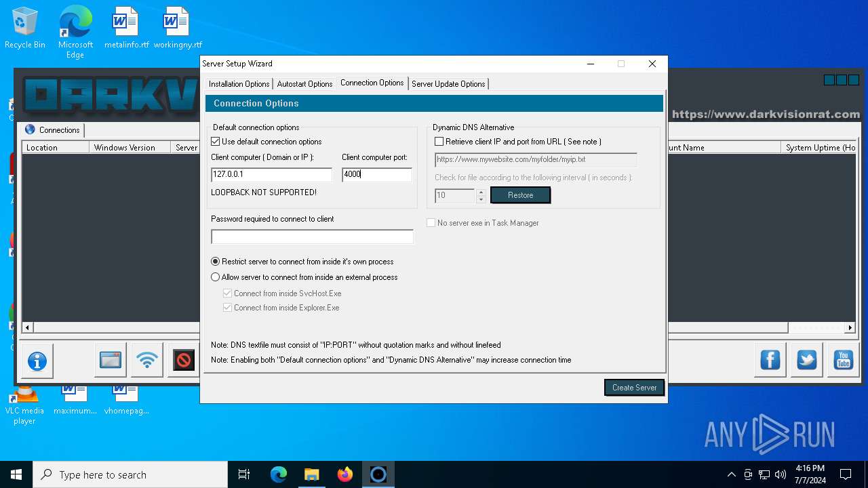The height and width of the screenshot is (488, 868).
Task: Click the Windows Start button
Action: click(x=16, y=474)
